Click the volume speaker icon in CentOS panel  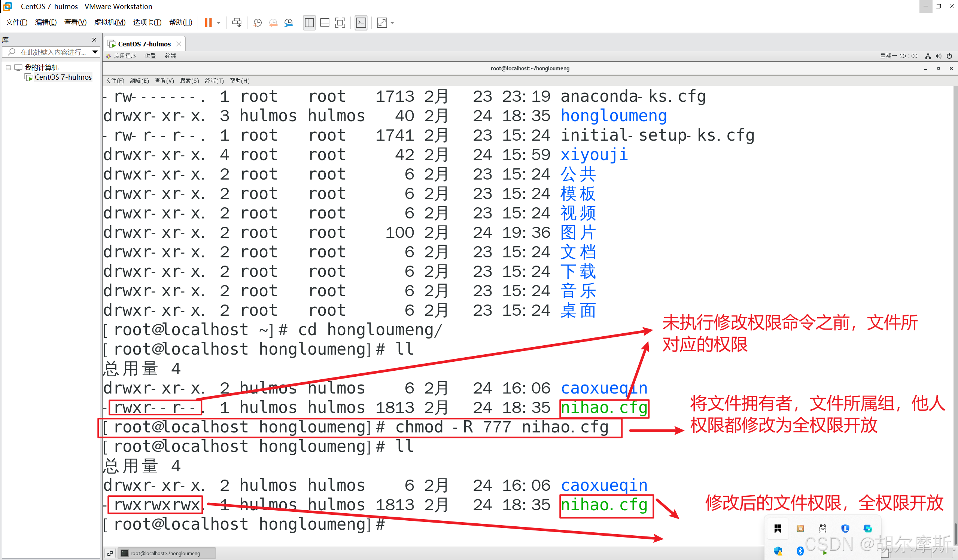click(x=938, y=56)
